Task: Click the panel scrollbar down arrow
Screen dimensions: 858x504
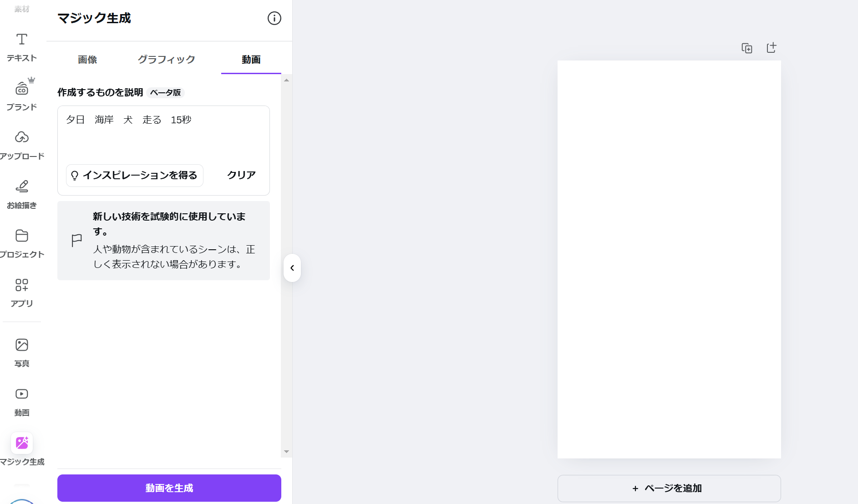Action: tap(286, 452)
